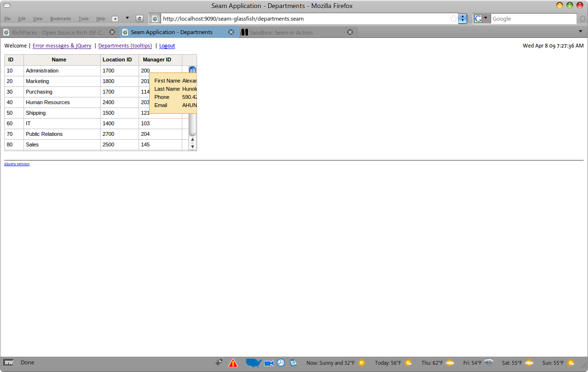588x372 pixels.
Task: Click the bug icon in status bar
Action: [219, 362]
